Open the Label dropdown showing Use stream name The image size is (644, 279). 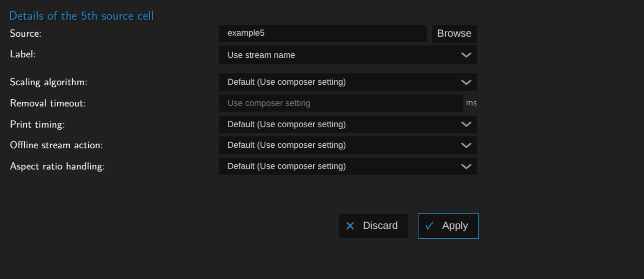(x=348, y=55)
